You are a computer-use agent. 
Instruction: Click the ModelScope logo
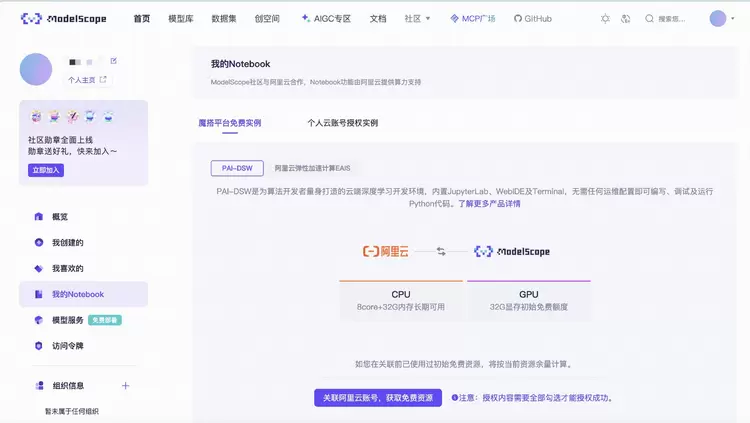(63, 18)
